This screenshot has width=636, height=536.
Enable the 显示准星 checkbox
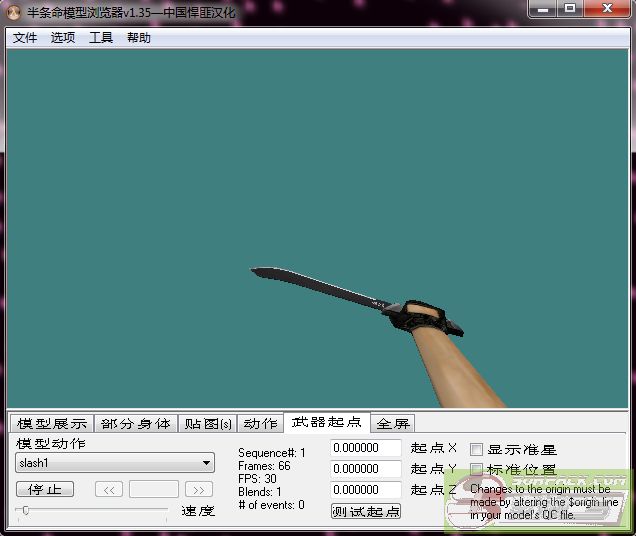[x=476, y=449]
